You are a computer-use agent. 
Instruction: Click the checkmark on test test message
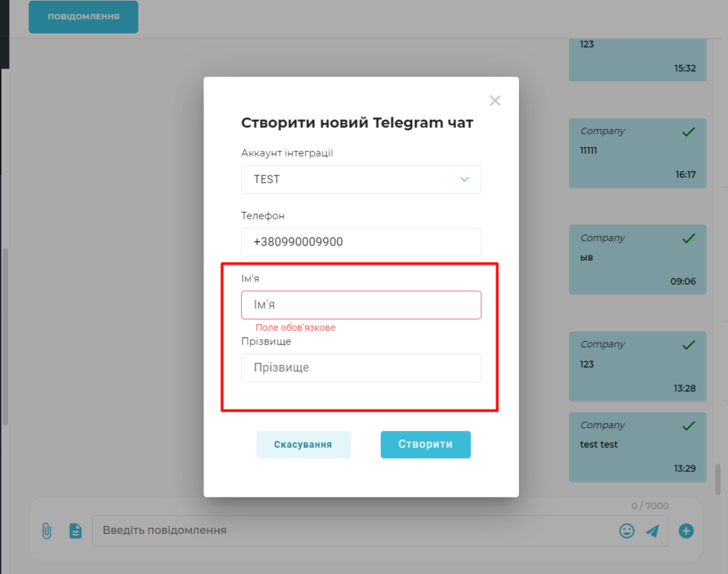pyautogui.click(x=689, y=426)
